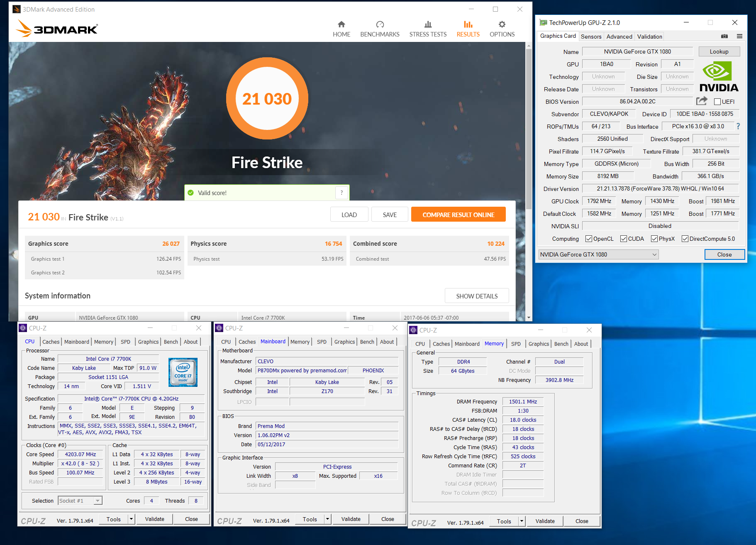Toggle the PhysX checkbox
Screen dimensions: 756x545
(654, 239)
